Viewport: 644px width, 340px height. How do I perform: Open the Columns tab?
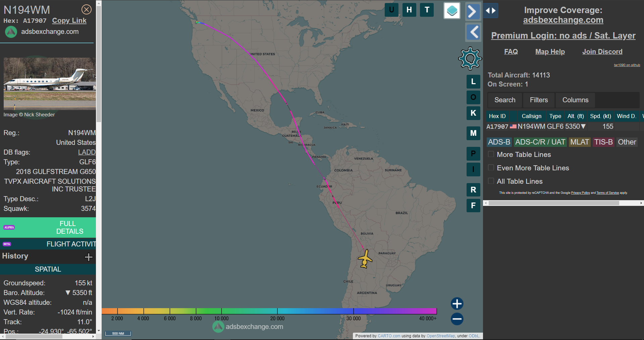click(575, 100)
